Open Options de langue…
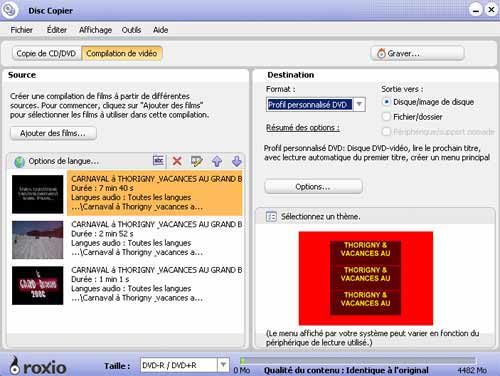The height and width of the screenshot is (376, 500). tap(64, 161)
